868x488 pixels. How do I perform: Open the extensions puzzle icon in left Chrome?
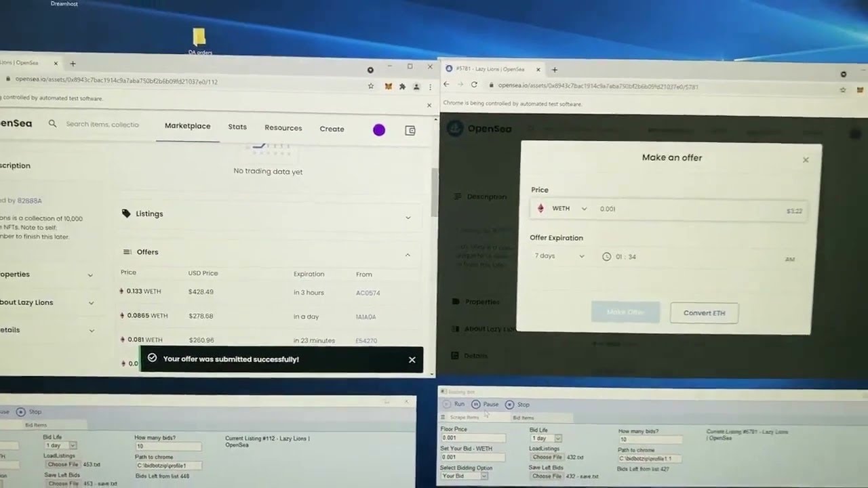pos(402,87)
